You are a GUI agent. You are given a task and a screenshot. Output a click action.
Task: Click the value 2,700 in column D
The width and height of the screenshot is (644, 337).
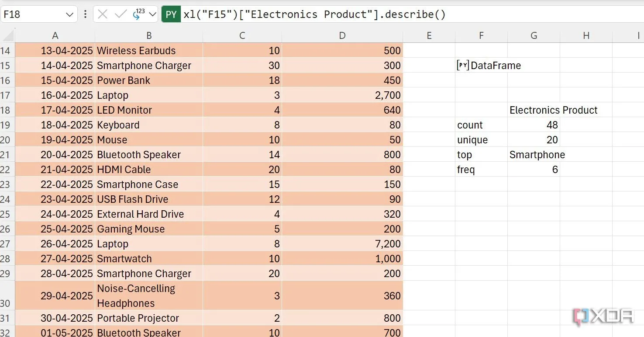point(342,95)
